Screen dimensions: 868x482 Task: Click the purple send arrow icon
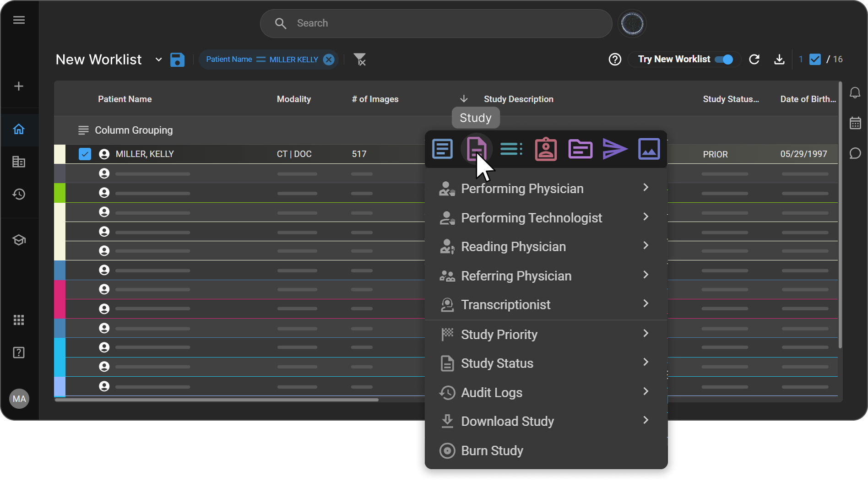pyautogui.click(x=614, y=149)
